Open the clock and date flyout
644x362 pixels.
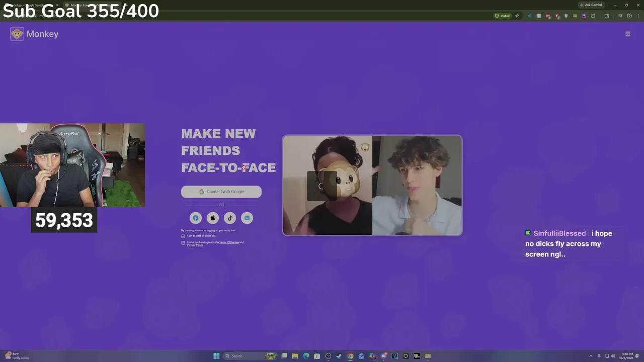click(x=627, y=356)
